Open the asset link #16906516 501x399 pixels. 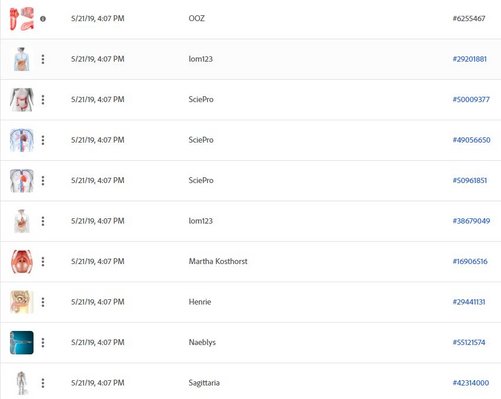pyautogui.click(x=470, y=262)
